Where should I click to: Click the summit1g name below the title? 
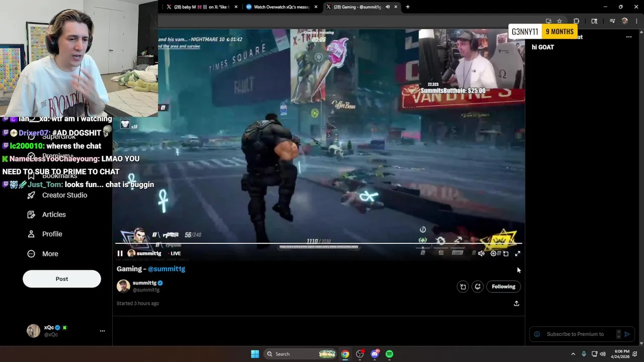tap(144, 283)
